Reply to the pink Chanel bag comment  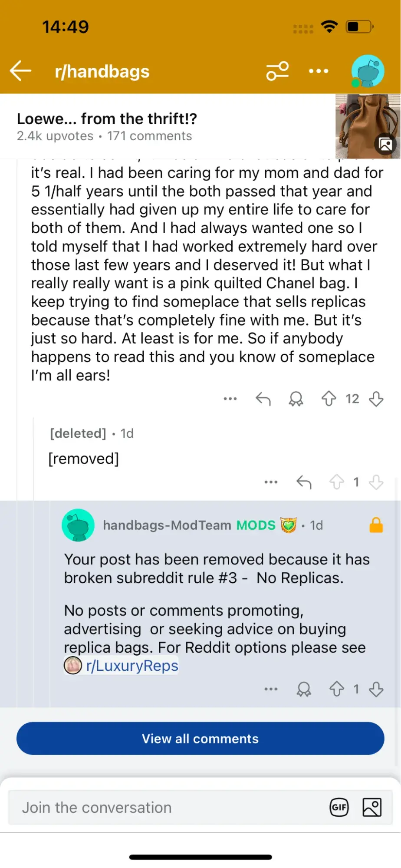click(263, 399)
